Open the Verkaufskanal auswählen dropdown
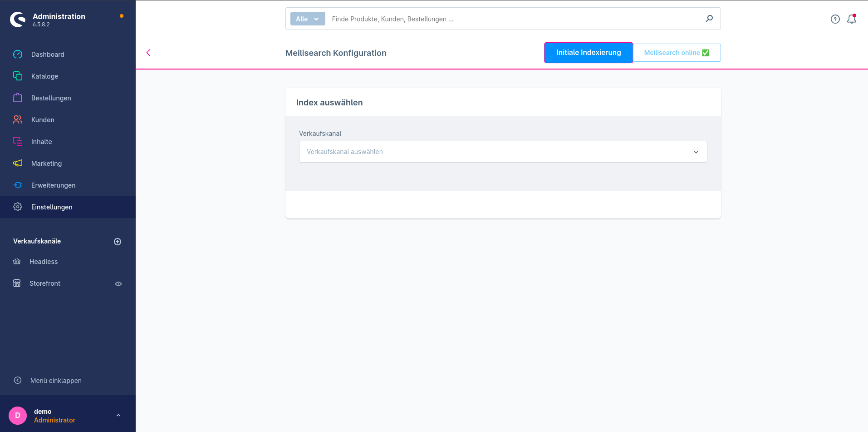The height and width of the screenshot is (432, 868). 503,152
